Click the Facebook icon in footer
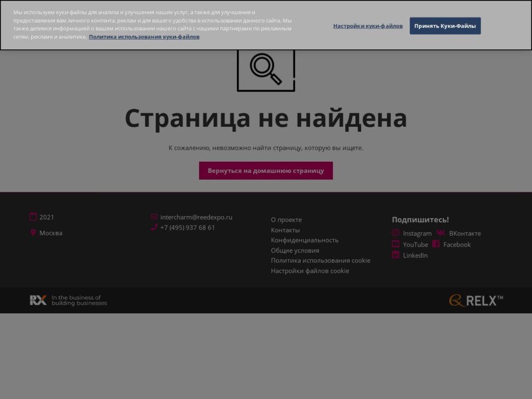The image size is (532, 399). coord(436,244)
